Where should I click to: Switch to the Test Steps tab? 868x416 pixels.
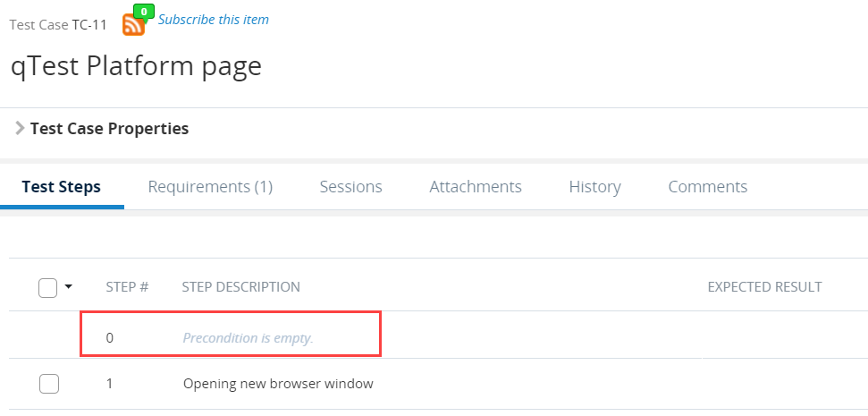62,187
